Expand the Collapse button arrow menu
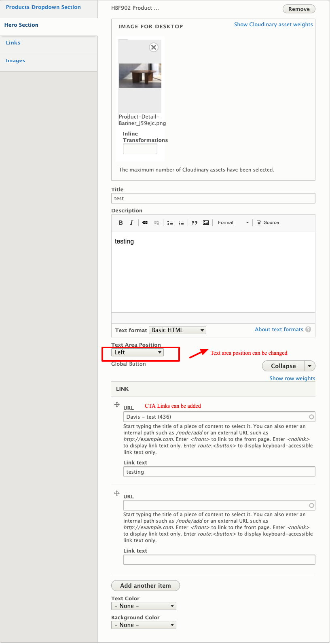330x644 pixels. coord(310,366)
